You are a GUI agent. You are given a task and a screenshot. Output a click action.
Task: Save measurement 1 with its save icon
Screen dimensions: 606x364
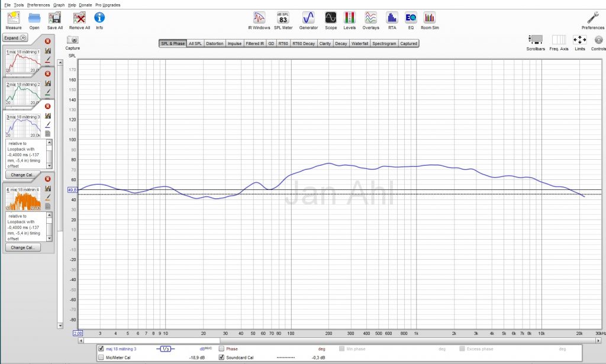click(48, 51)
